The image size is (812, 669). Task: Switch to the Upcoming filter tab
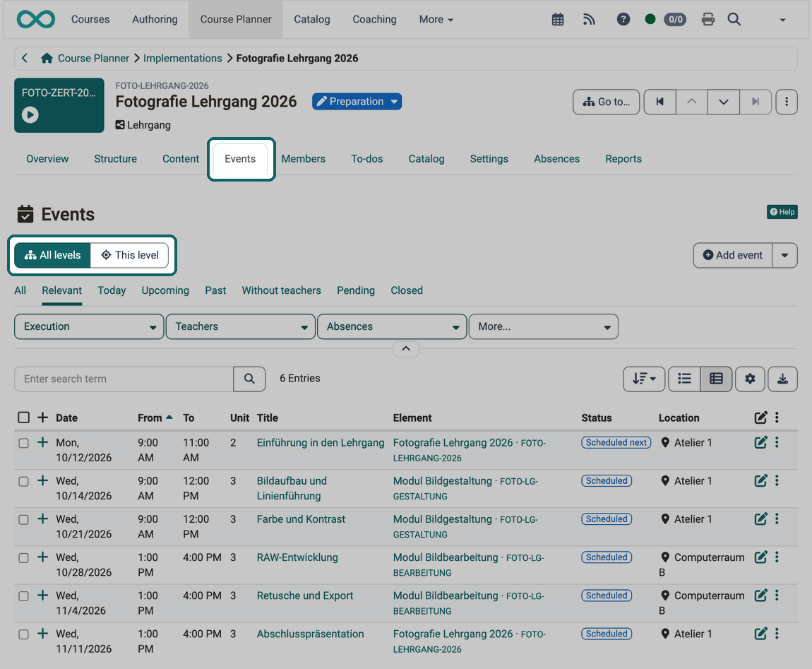click(165, 290)
